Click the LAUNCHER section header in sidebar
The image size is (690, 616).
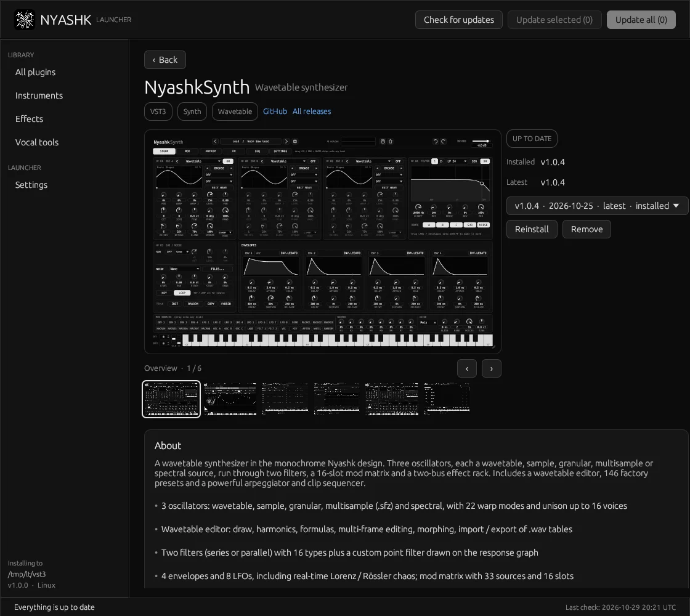24,168
